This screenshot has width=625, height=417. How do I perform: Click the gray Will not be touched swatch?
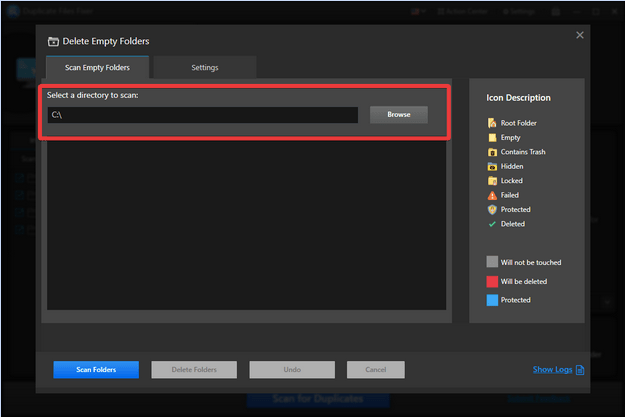pyautogui.click(x=492, y=262)
